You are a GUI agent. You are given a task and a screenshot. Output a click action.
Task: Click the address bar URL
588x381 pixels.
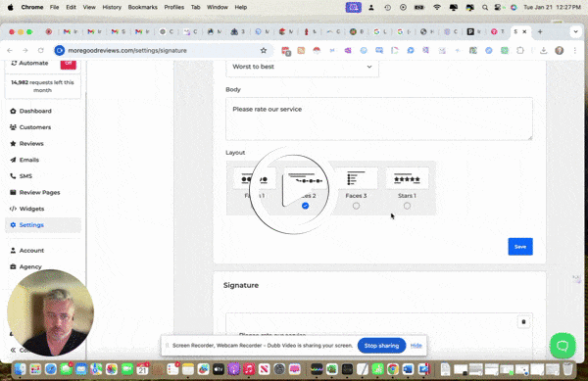coord(127,51)
